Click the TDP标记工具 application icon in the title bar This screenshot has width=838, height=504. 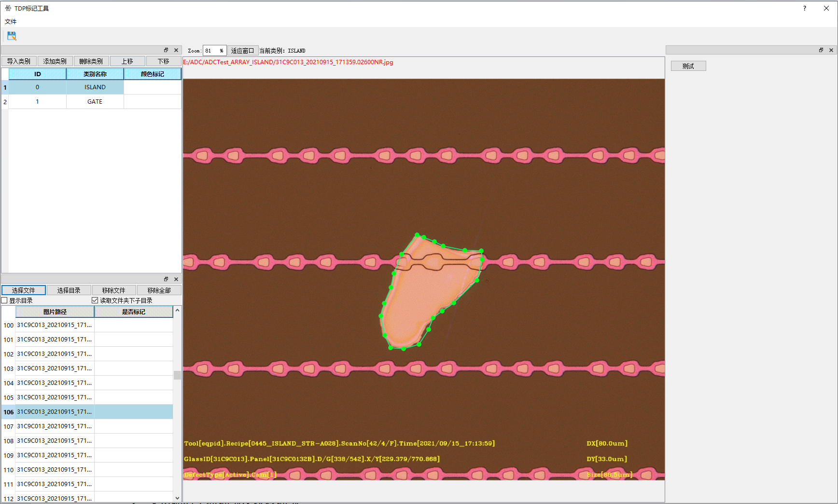7,8
